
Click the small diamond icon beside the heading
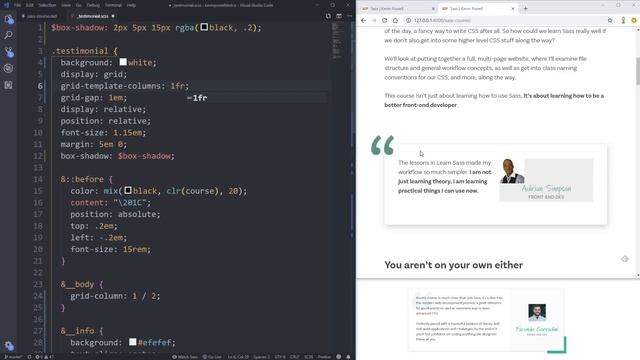[624, 259]
